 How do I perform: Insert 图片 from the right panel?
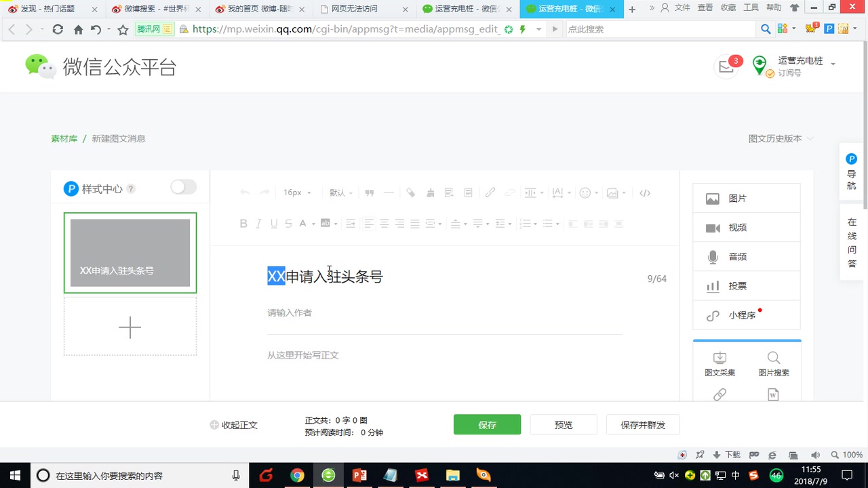(x=747, y=199)
